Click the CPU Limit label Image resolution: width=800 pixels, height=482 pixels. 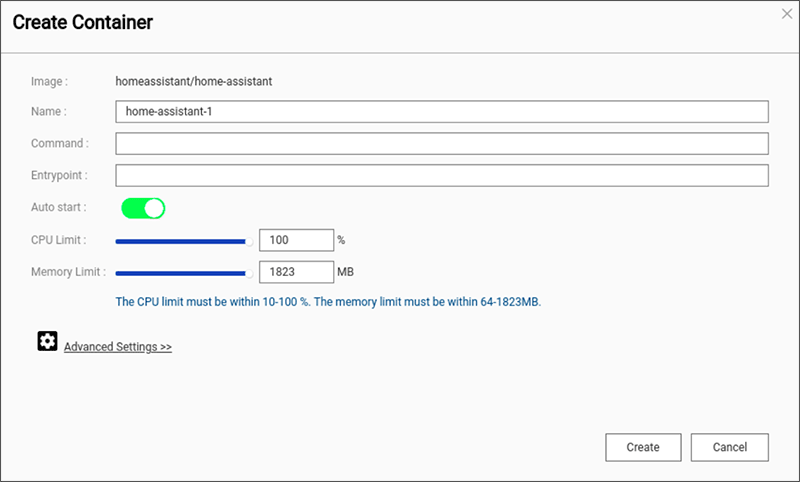click(59, 240)
